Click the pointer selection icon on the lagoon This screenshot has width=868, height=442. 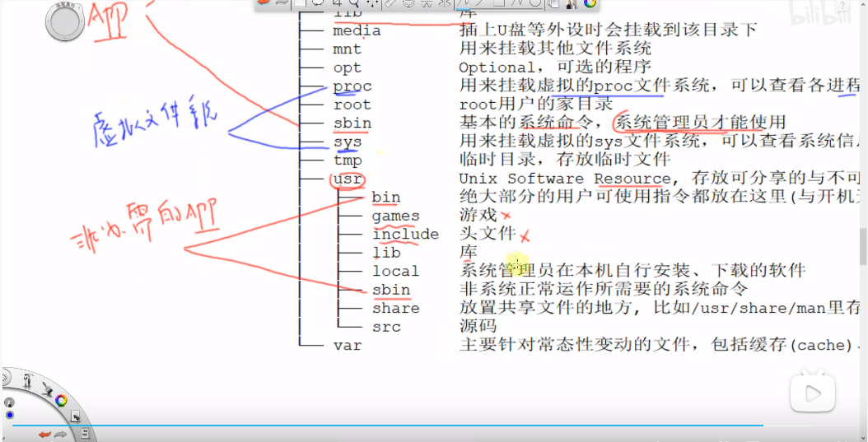point(75,416)
